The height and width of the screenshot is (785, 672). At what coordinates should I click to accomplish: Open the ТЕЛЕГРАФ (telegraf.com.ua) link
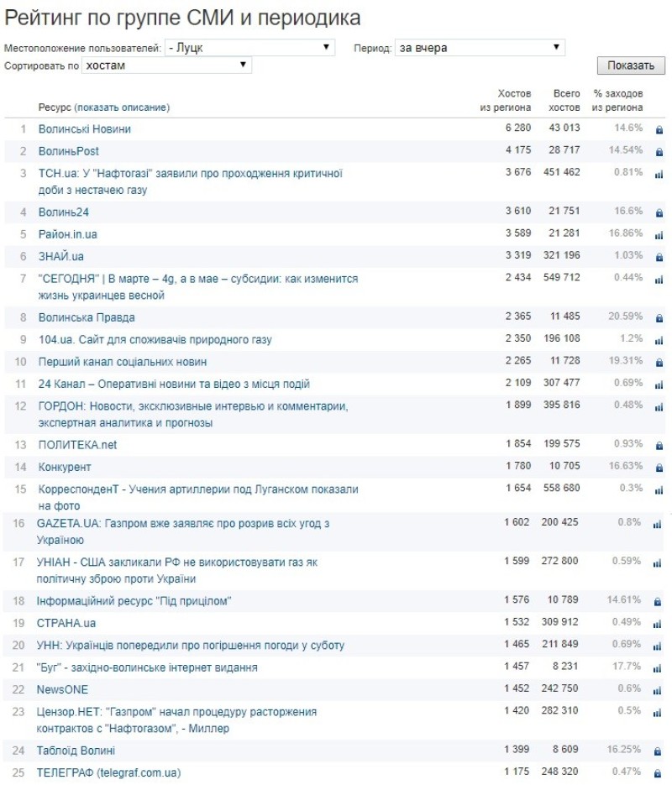pos(109,772)
